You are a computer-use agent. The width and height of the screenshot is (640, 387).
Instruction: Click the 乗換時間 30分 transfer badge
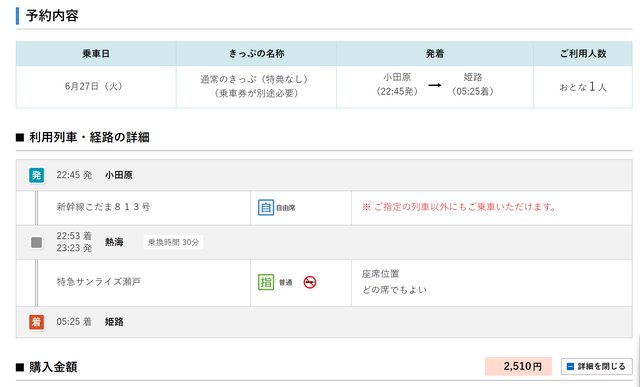(173, 242)
